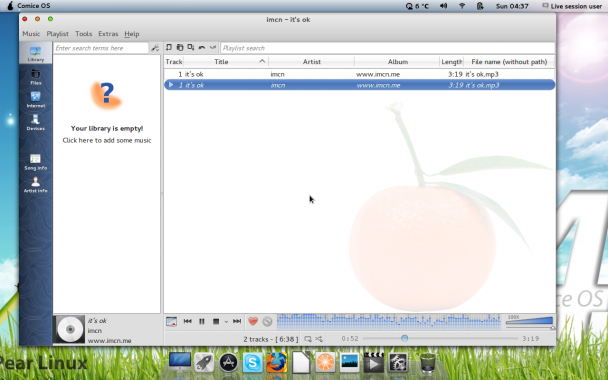
Task: Click the load playlist icon
Action: 180,47
